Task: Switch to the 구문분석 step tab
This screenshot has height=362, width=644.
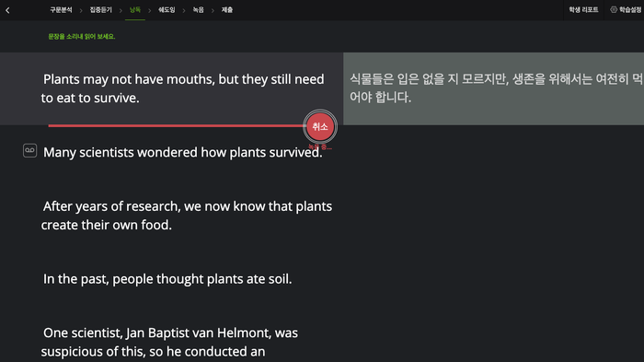Action: (x=62, y=10)
